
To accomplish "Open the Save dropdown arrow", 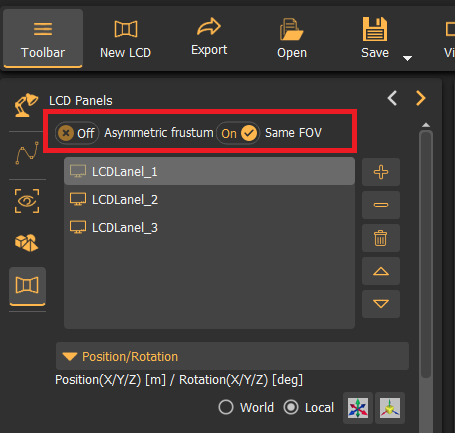I will pyautogui.click(x=407, y=58).
